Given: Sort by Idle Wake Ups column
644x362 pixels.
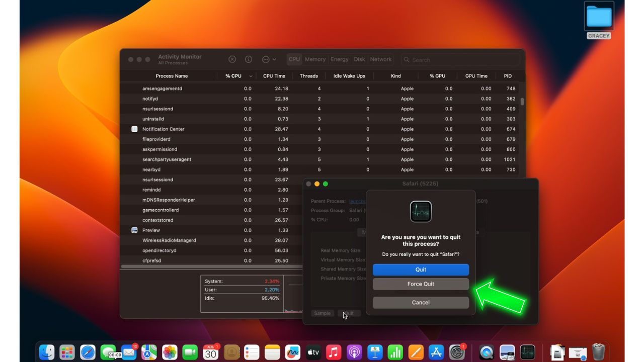Looking at the screenshot, I should pyautogui.click(x=349, y=76).
